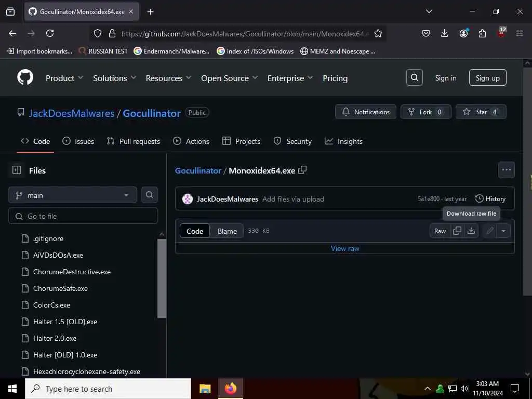Reload the page with refresh icon
The image size is (532, 399).
tap(50, 33)
